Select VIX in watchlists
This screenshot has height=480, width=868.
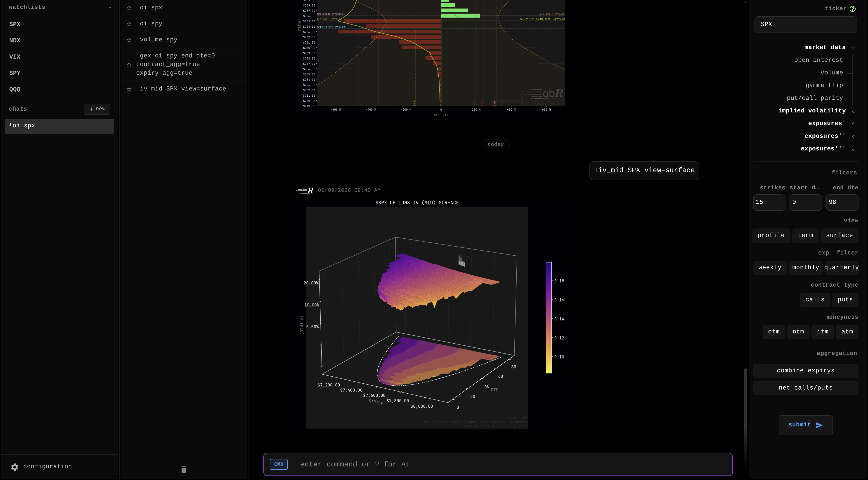tap(15, 57)
